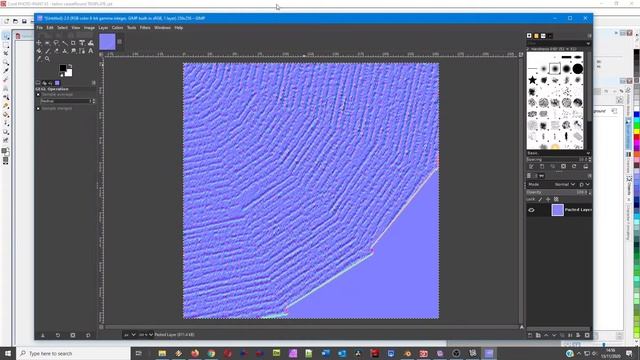Image resolution: width=640 pixels, height=360 pixels.
Task: Edit this brush icon below brush grid
Action: point(531,167)
